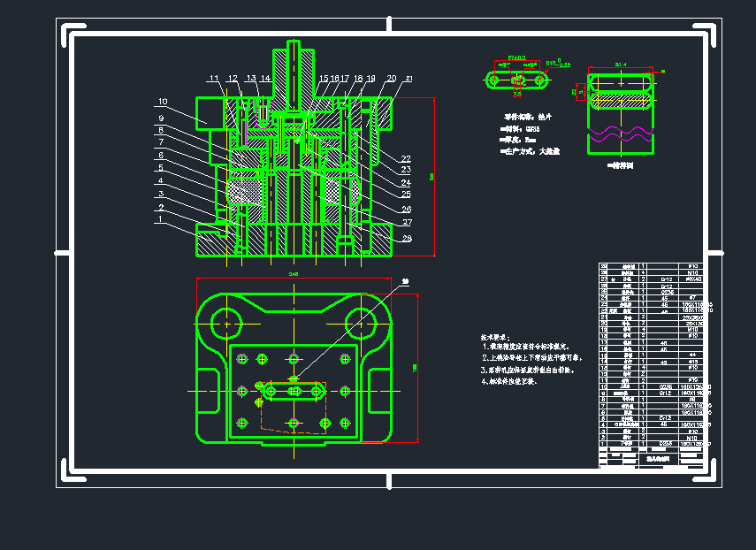Click the drawing name cell in title block
This screenshot has height=550, width=756.
[659, 459]
